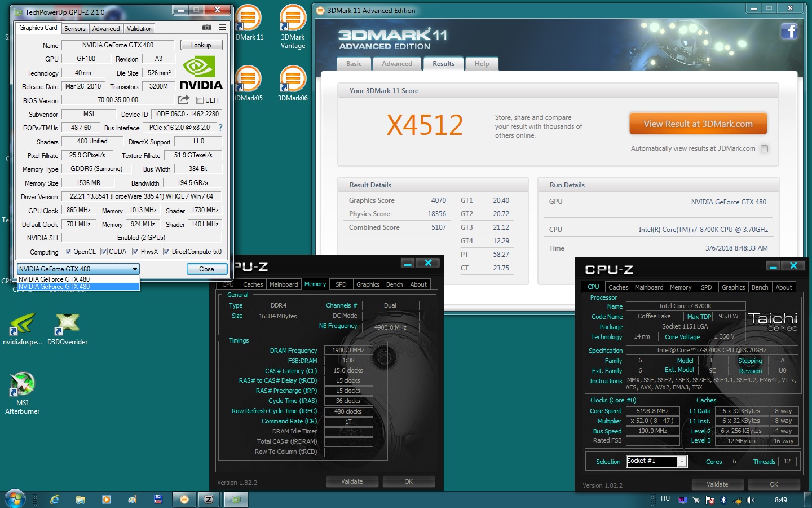
Task: Switch to 3DMark via the orange taskbar button
Action: pyautogui.click(x=184, y=500)
